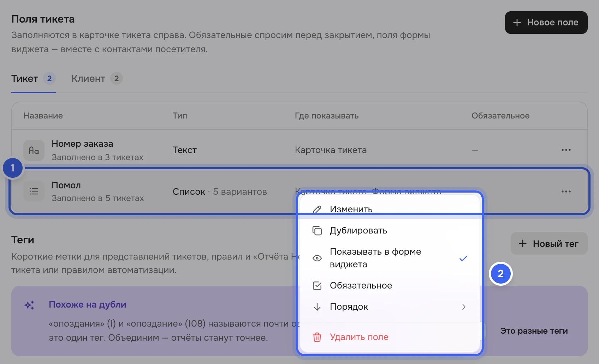Click the Тип column header
The width and height of the screenshot is (599, 364).
(x=180, y=116)
